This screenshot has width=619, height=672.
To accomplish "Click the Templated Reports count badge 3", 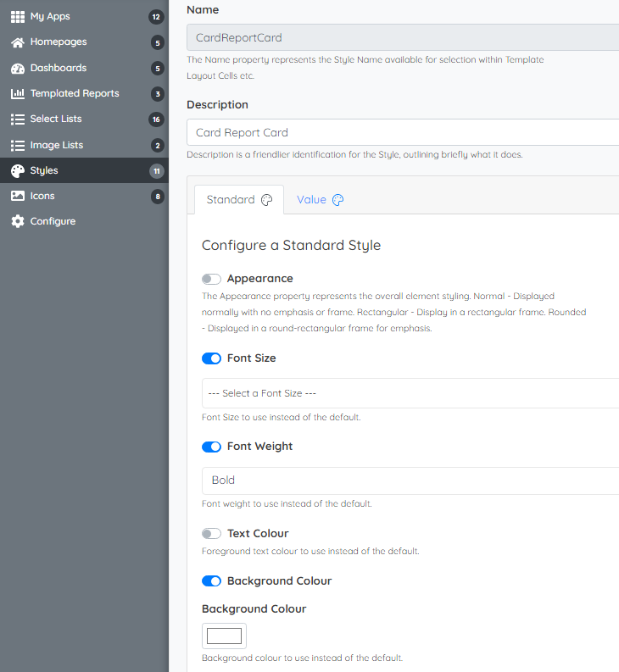I will (x=158, y=94).
